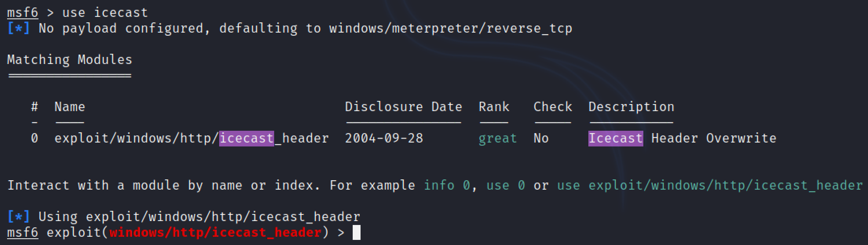Click the 'use 0' example command
Viewport: 868px width, 245px height.
pos(505,185)
